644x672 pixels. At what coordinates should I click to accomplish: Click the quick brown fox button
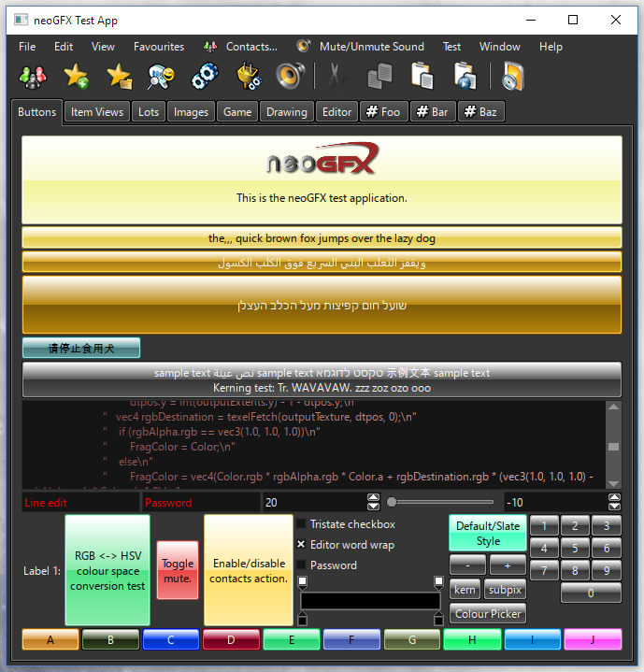pyautogui.click(x=322, y=237)
